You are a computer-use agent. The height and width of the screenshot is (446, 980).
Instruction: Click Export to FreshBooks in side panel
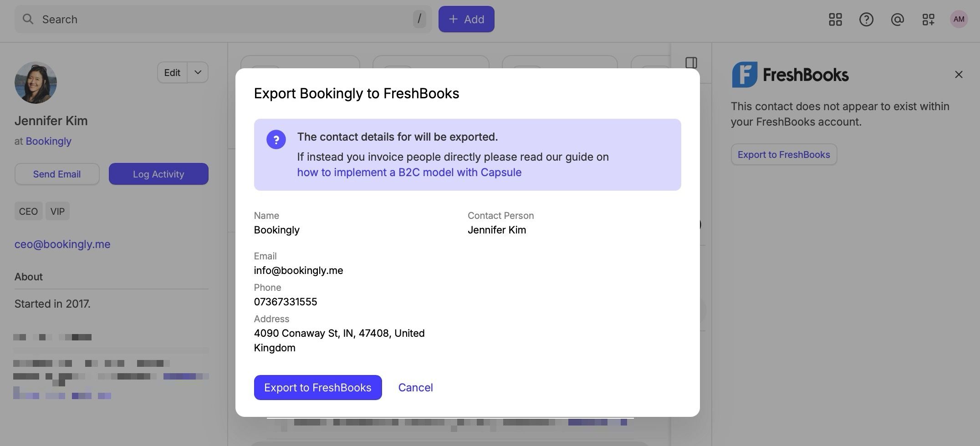[x=784, y=154]
